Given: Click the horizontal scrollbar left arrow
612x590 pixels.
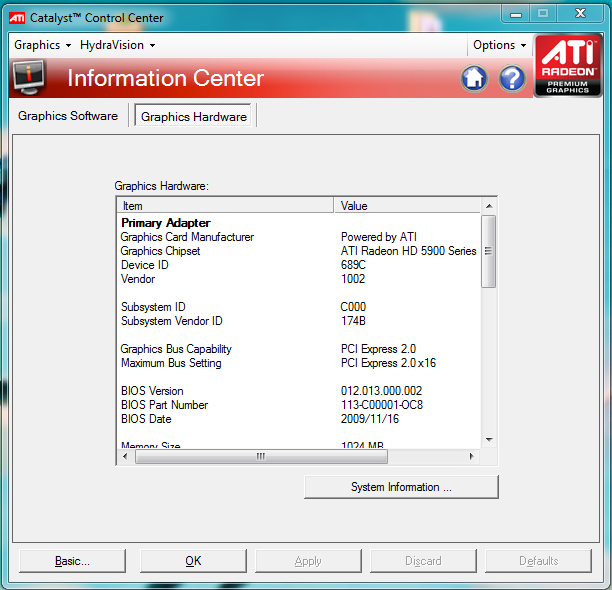Looking at the screenshot, I should 125,456.
